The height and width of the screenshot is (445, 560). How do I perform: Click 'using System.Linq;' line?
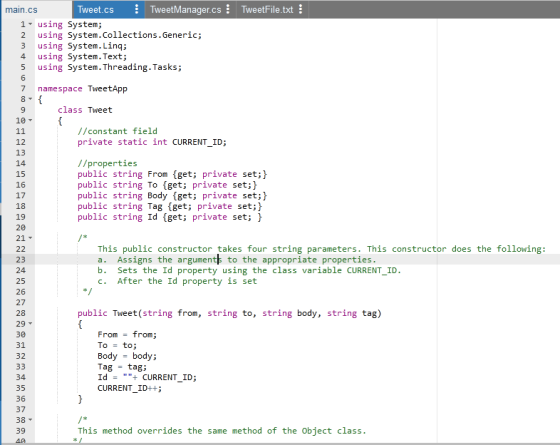82,46
